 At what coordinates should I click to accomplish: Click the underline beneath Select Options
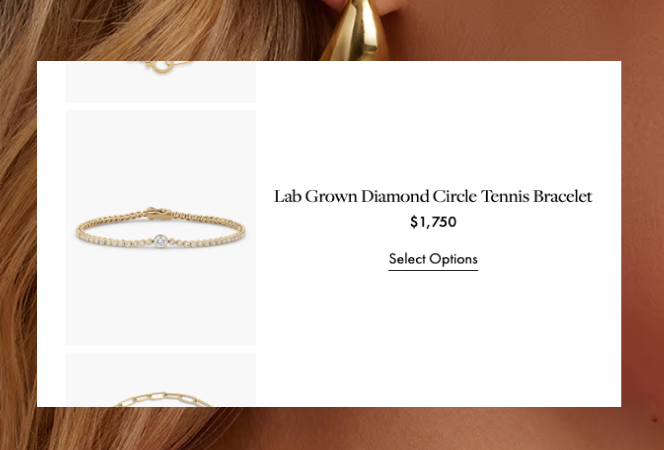click(433, 270)
